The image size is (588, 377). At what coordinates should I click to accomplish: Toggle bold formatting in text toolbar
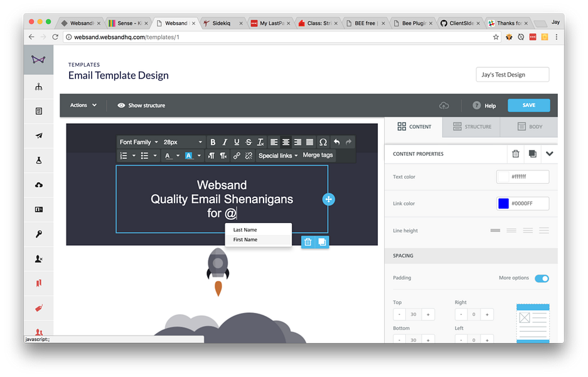coord(213,142)
